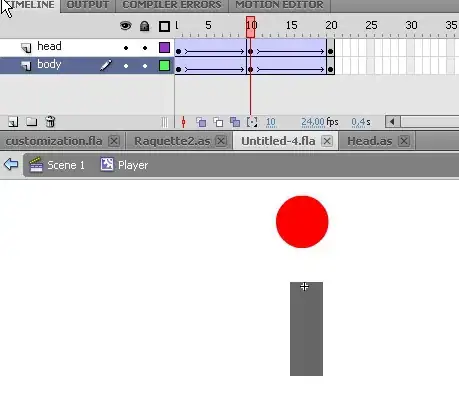Select the head layer keyframe at frame 20
The height and width of the screenshot is (415, 459).
[330, 51]
